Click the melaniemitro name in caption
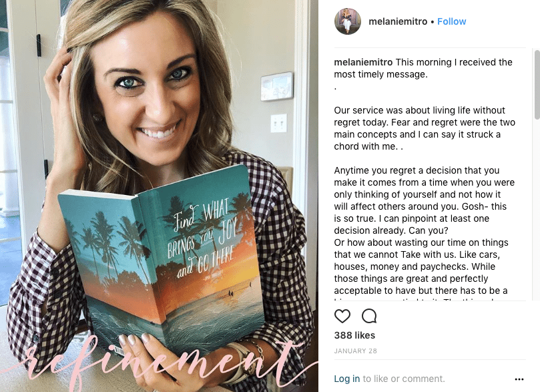This screenshot has height=392, width=540. pyautogui.click(x=363, y=62)
